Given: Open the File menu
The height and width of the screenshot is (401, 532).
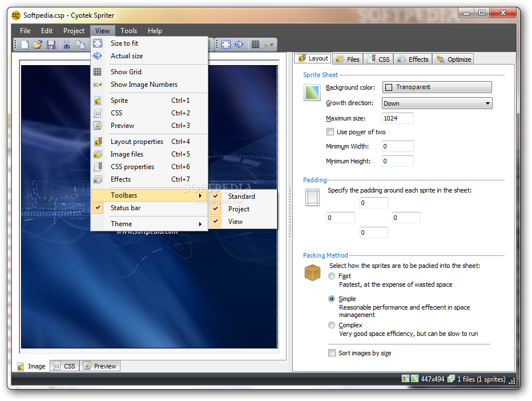Looking at the screenshot, I should 25,30.
